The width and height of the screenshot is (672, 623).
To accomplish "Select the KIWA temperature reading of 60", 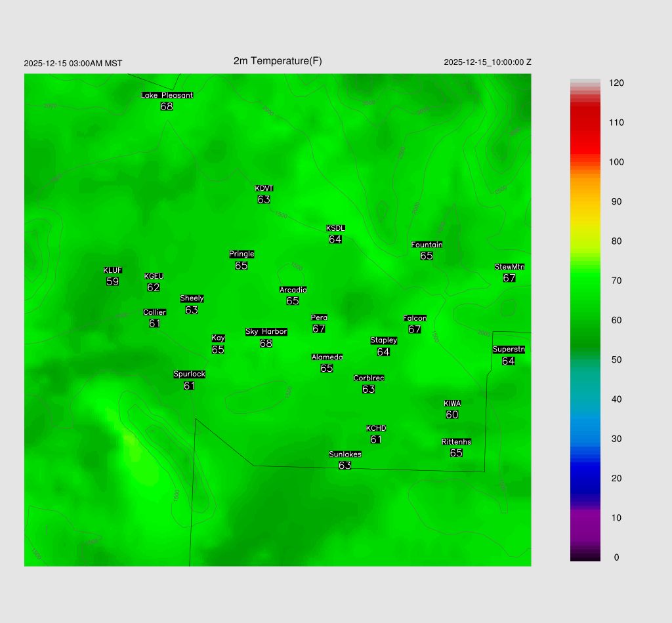I will pyautogui.click(x=452, y=414).
